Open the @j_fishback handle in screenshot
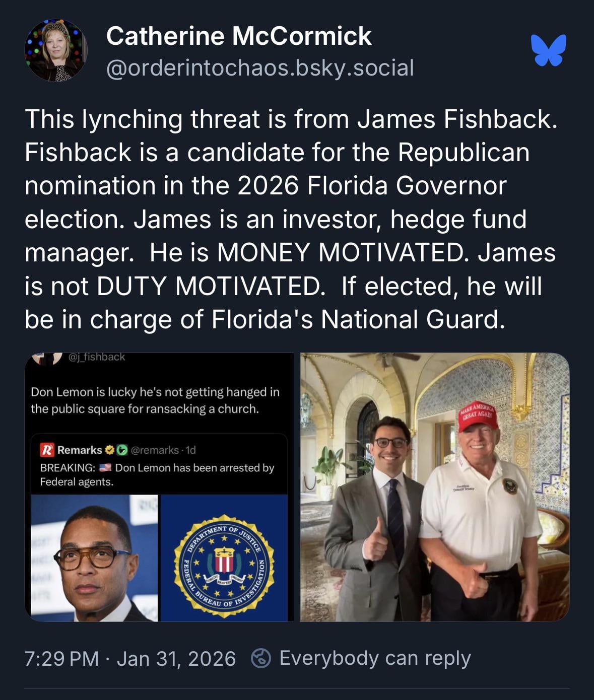 pos(96,357)
